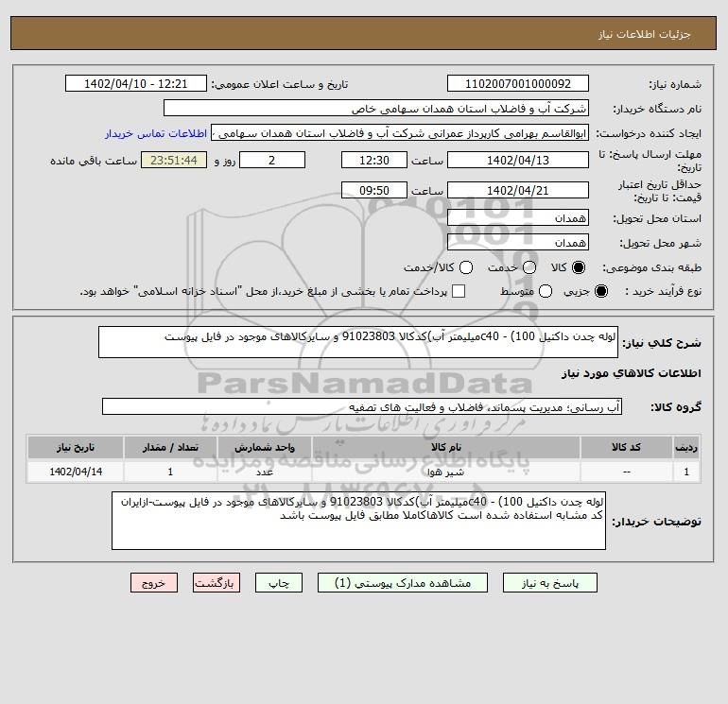Click the need date cell 1402/04/14

coord(76,472)
